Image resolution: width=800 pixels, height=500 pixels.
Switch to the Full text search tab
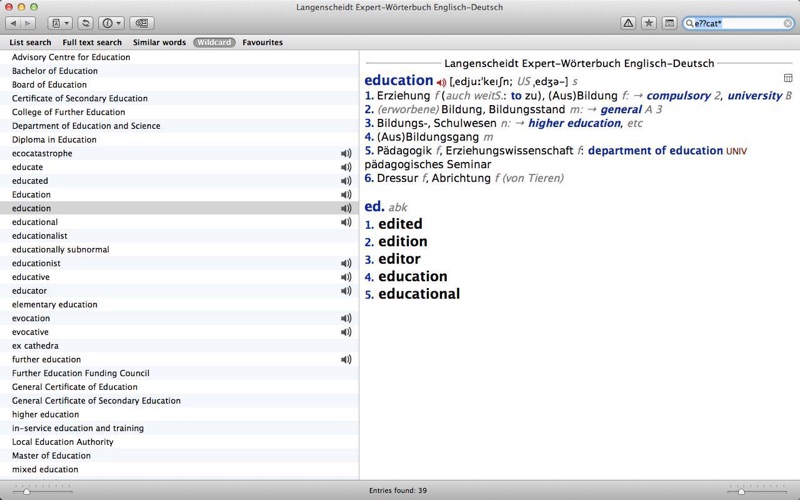[x=92, y=42]
